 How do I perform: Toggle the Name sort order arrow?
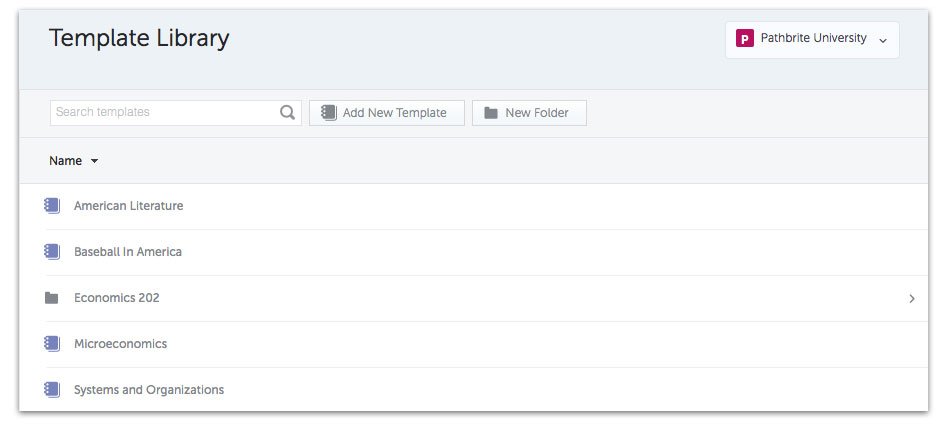pyautogui.click(x=94, y=161)
